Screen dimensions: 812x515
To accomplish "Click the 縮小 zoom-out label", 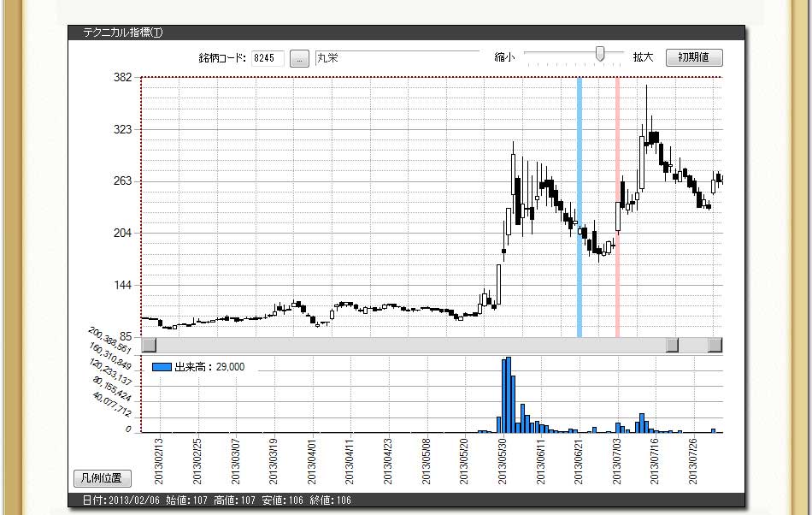I will pyautogui.click(x=504, y=57).
